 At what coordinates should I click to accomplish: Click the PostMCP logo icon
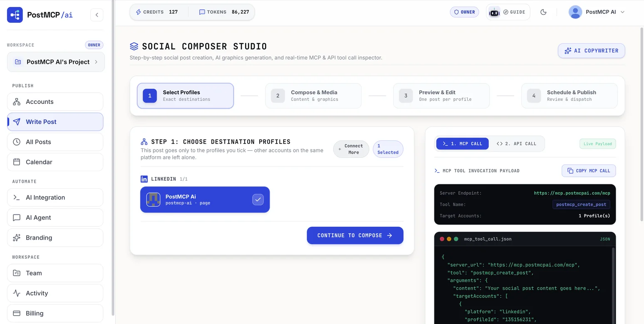click(15, 15)
